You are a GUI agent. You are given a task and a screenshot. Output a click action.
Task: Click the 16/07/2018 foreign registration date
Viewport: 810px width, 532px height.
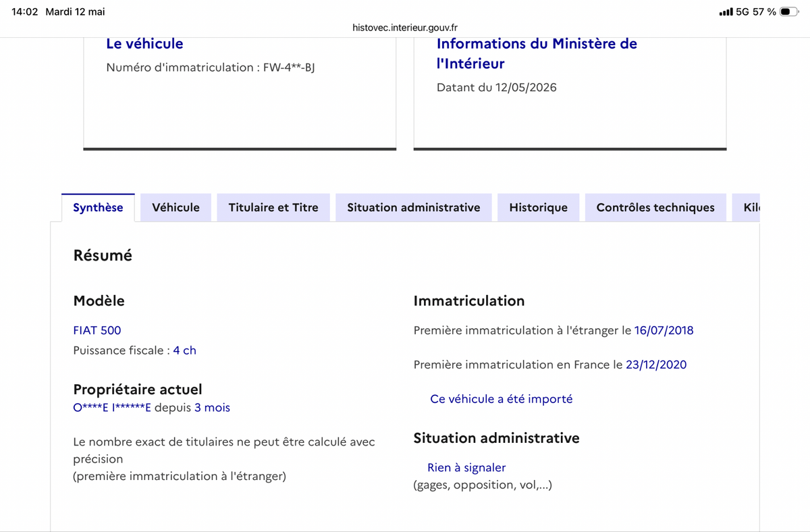[x=664, y=330]
